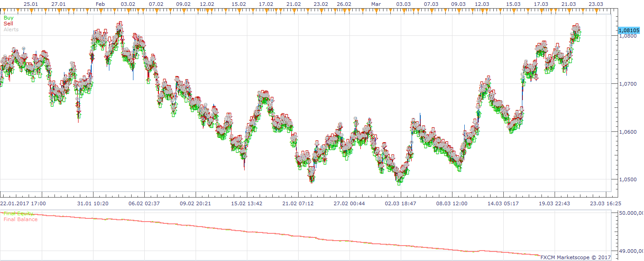Click the blue 1,08105 current price tag
Image resolution: width=644 pixels, height=261 pixels.
(x=629, y=30)
